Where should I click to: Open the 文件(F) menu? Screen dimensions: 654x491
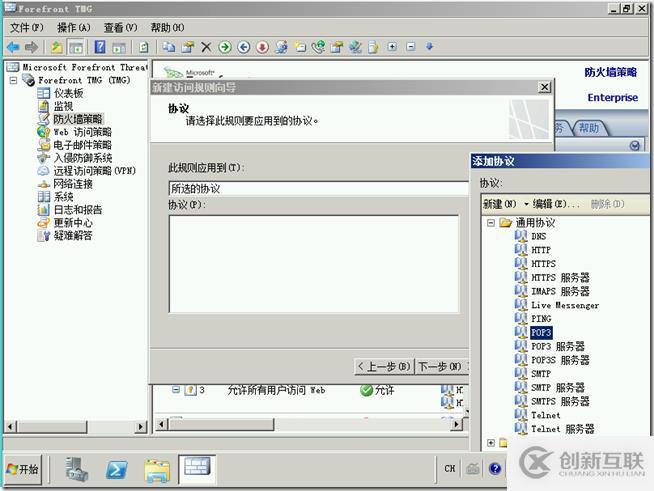click(x=27, y=28)
